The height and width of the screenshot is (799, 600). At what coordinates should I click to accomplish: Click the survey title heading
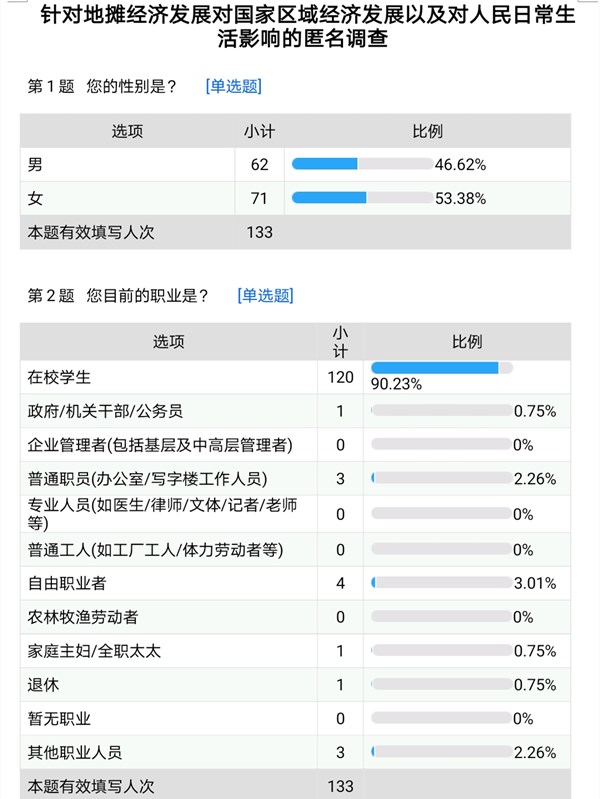click(x=300, y=28)
